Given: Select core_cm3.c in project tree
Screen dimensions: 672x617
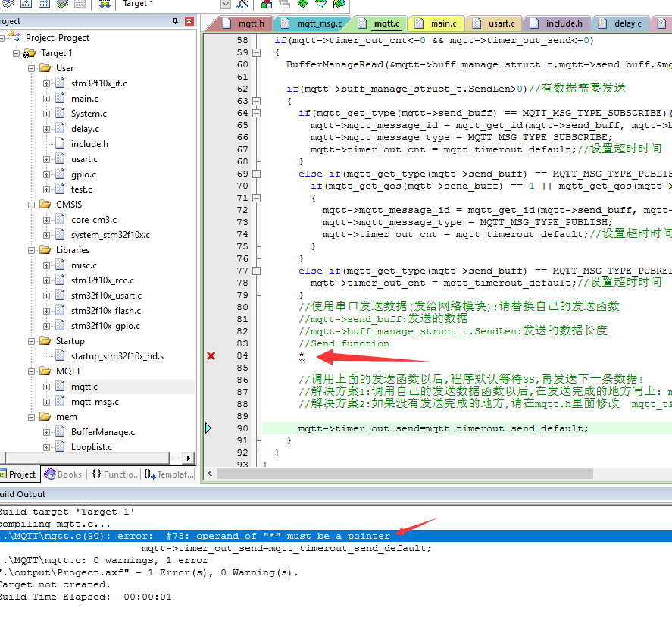Looking at the screenshot, I should (x=94, y=220).
